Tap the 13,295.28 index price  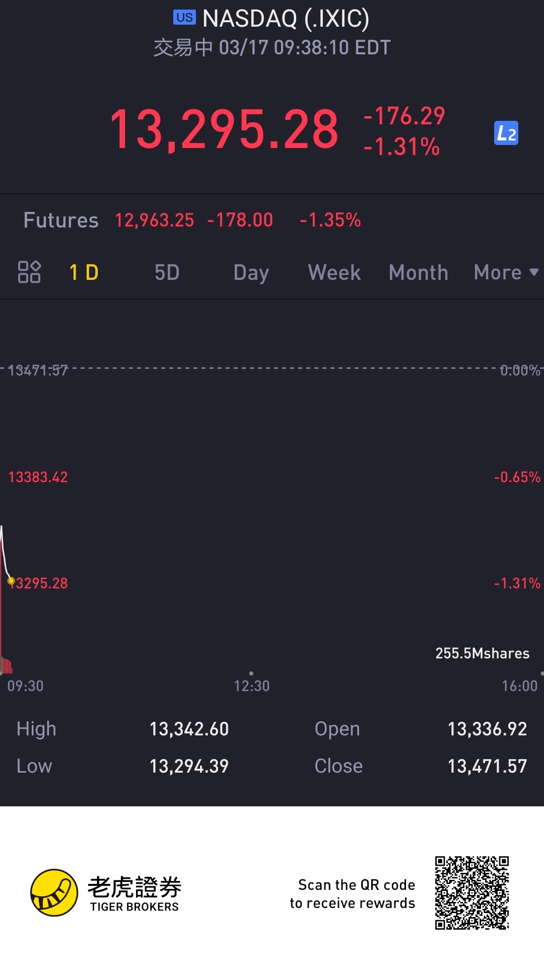pos(224,130)
